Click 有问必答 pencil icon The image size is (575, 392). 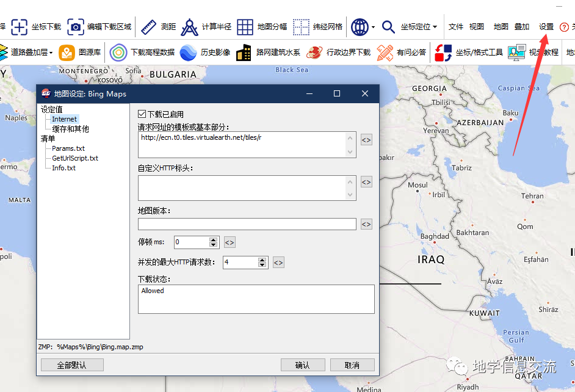385,53
